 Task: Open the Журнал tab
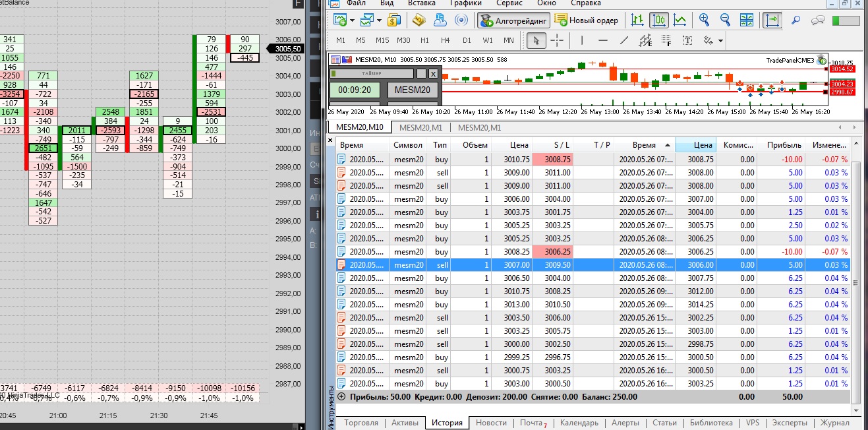click(x=834, y=423)
